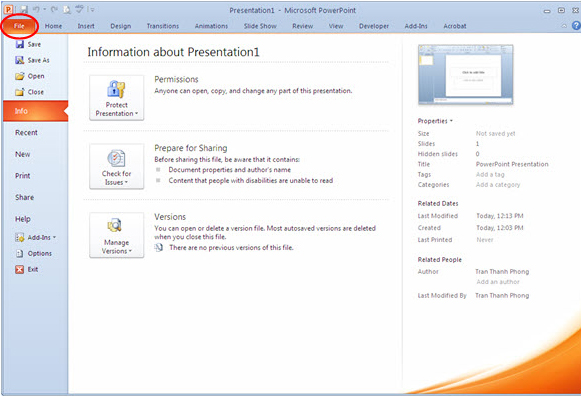Viewport: 581px width, 397px height.
Task: Click the Undo icon in Quick Access Toolbar
Action: click(36, 9)
